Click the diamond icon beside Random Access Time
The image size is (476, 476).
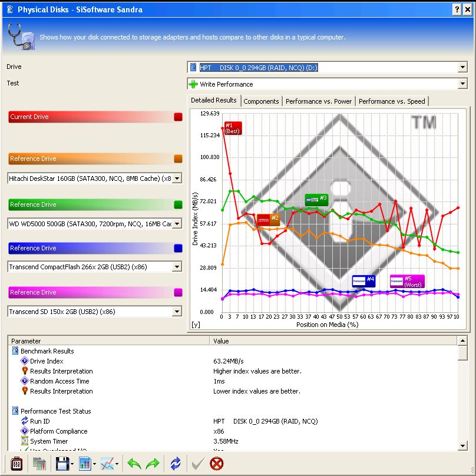[x=25, y=381]
